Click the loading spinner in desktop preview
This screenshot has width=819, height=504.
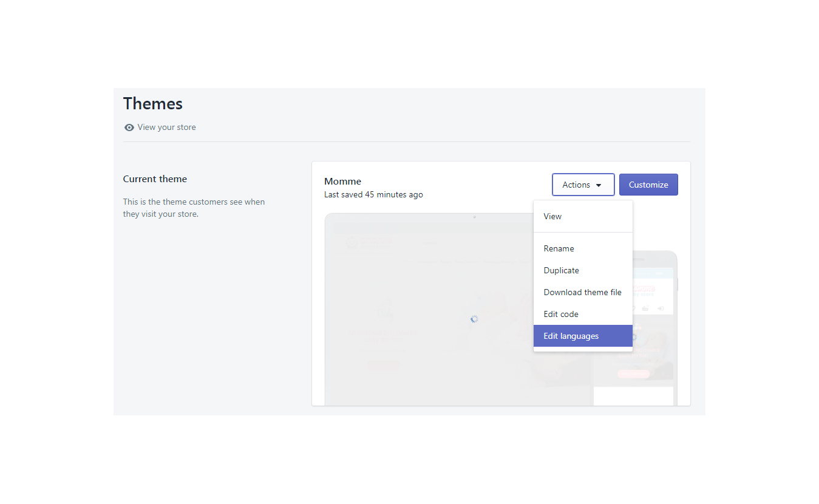click(x=474, y=319)
